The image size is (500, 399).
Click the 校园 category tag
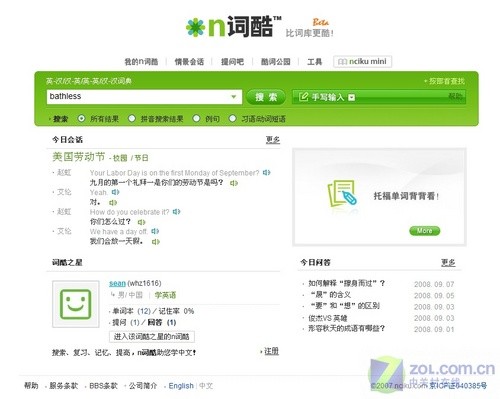(120, 158)
